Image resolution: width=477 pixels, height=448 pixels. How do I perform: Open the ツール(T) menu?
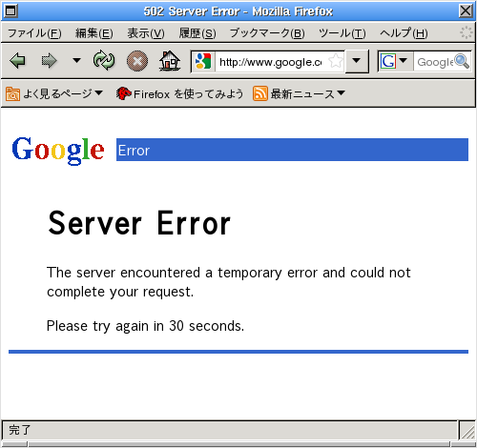pos(342,33)
